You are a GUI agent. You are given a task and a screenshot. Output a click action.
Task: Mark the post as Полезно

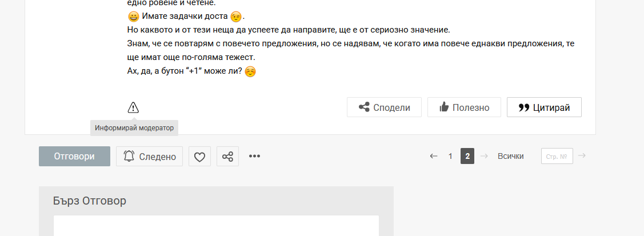(464, 107)
